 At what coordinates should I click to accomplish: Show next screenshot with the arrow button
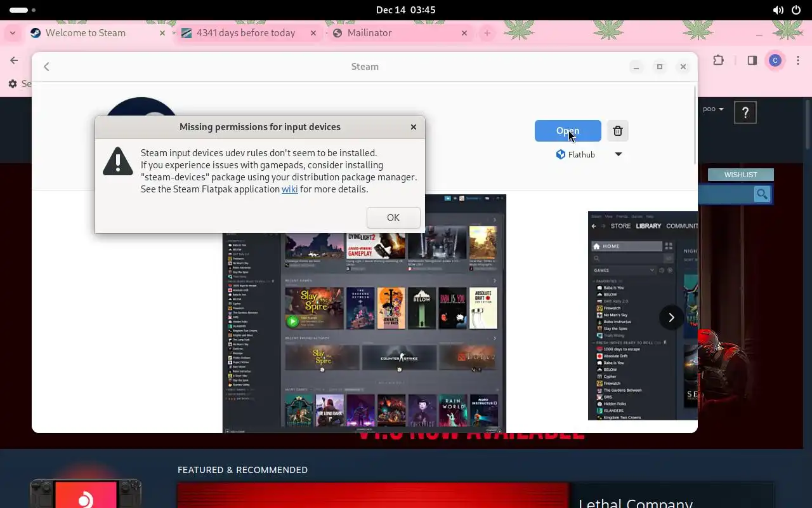click(x=671, y=317)
